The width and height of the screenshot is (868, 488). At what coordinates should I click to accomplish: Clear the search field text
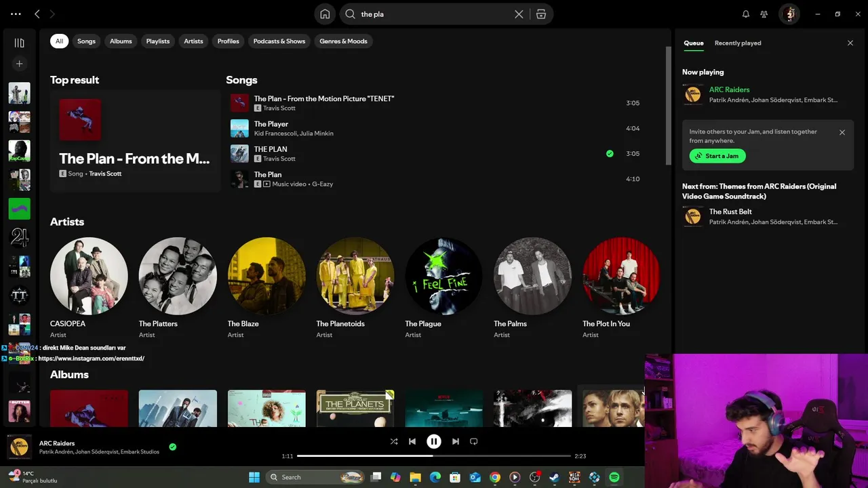point(519,14)
